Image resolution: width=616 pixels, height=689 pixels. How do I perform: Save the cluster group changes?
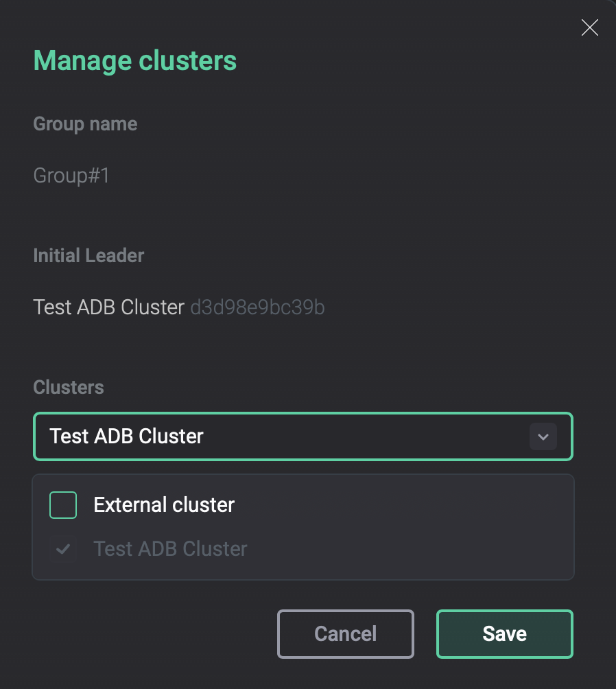[504, 633]
